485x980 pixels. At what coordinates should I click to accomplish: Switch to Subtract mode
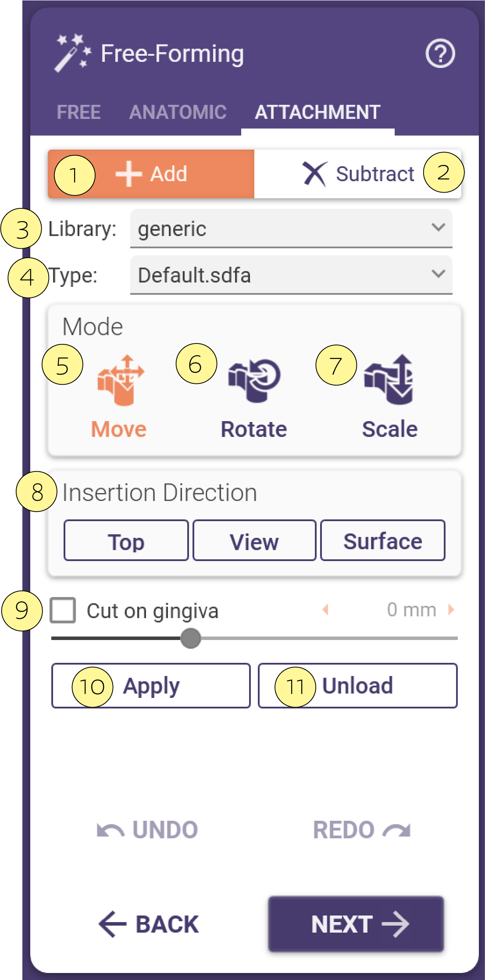[x=358, y=174]
